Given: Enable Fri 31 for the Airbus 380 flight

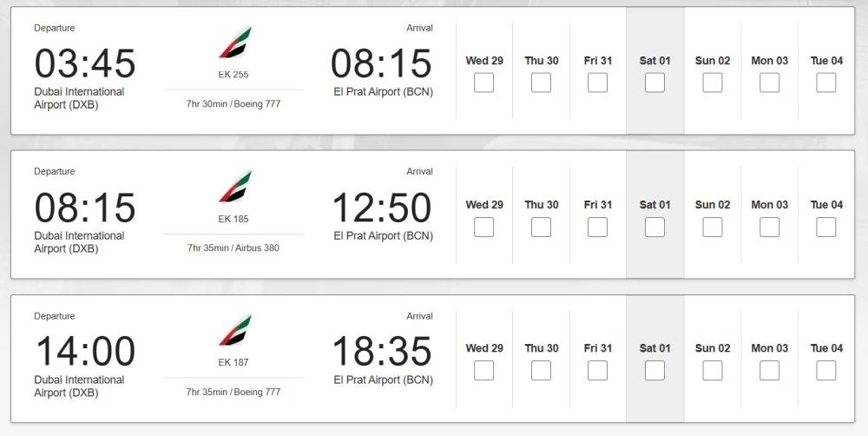Looking at the screenshot, I should coord(597,227).
